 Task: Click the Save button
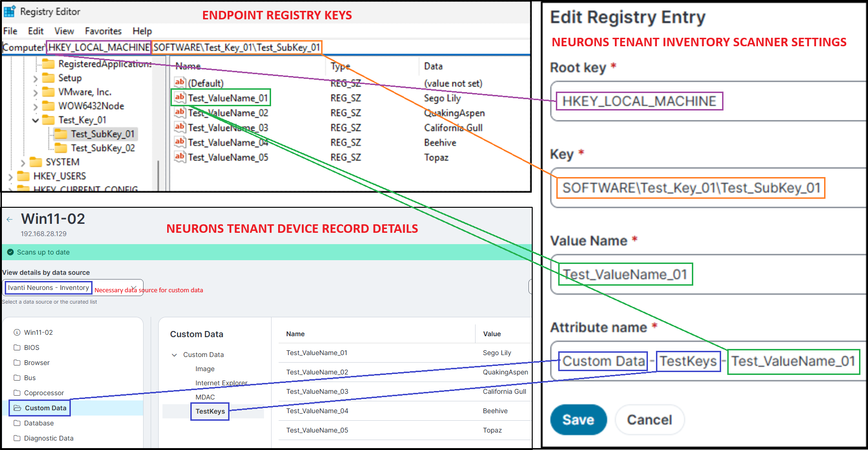coord(578,419)
